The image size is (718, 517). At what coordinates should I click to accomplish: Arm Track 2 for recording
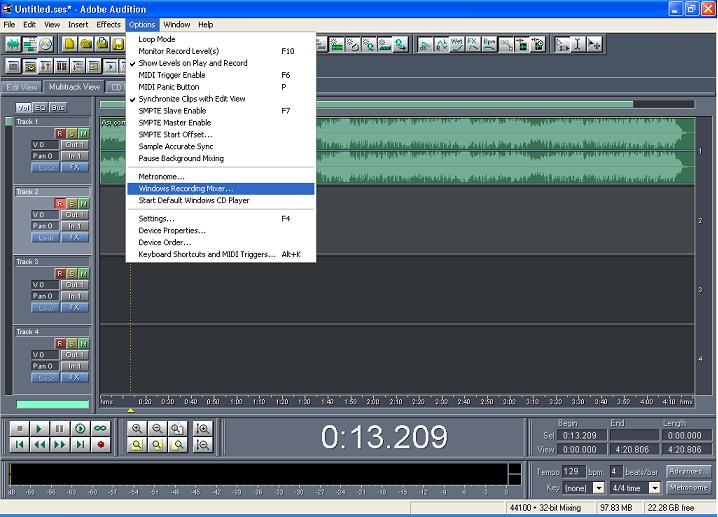tap(60, 203)
